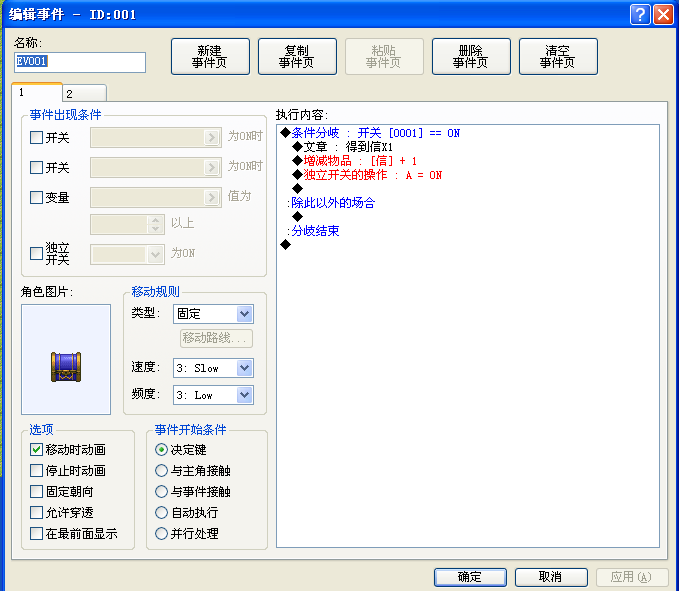
Task: Check 停止时动画 option
Action: click(x=36, y=470)
